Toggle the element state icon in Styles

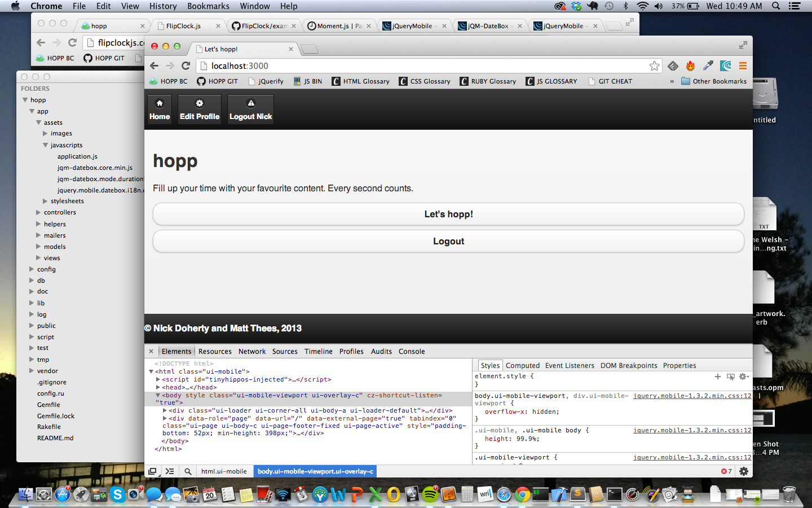[731, 376]
